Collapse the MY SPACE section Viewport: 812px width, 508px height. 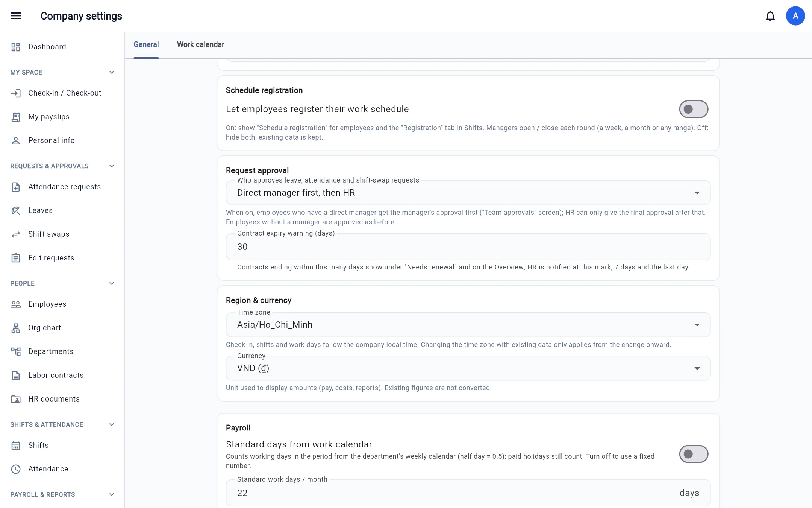pyautogui.click(x=112, y=72)
